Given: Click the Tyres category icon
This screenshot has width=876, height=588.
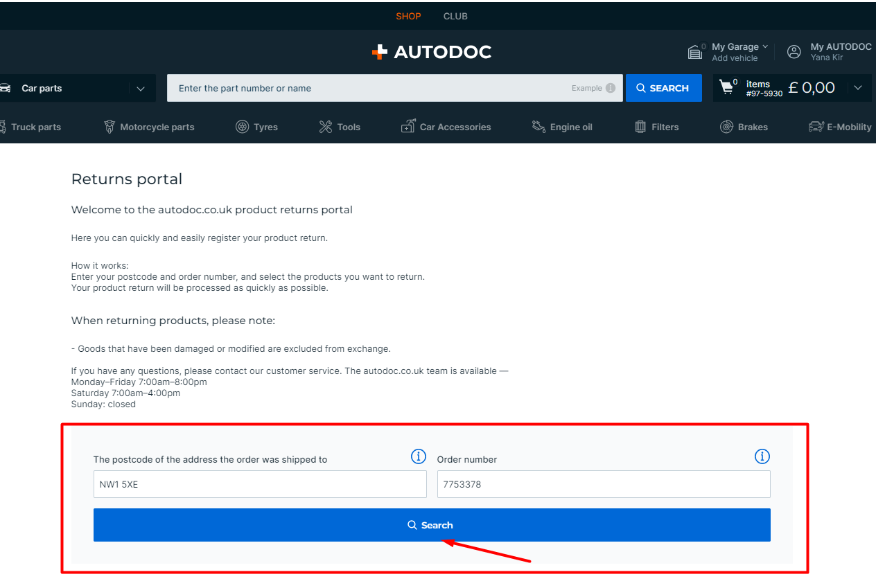Looking at the screenshot, I should tap(242, 127).
